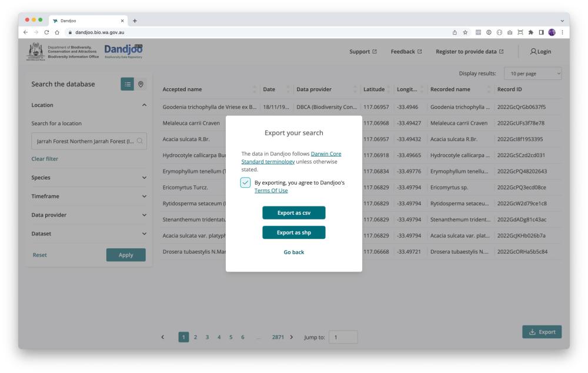This screenshot has width=588, height=373.
Task: Click browser back arrow
Action: pos(25,32)
